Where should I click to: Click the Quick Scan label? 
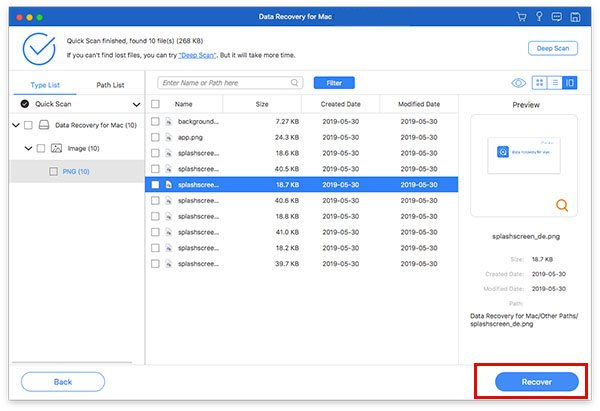(x=53, y=104)
